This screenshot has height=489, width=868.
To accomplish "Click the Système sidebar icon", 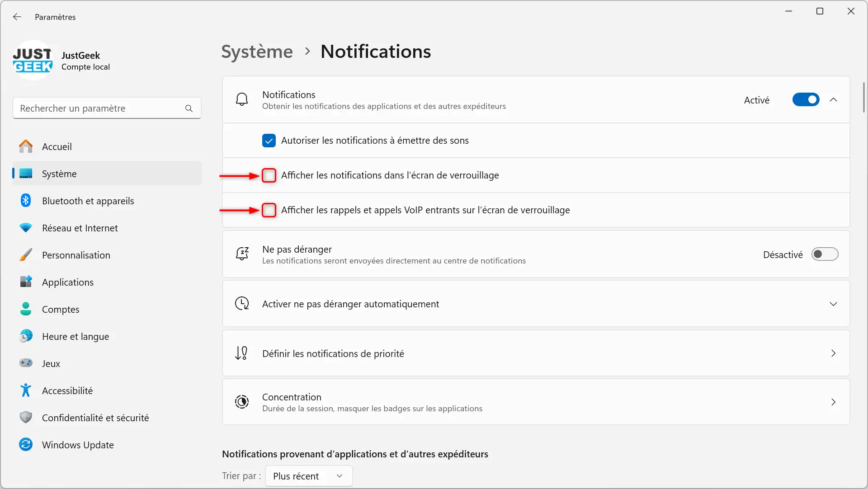I will (25, 174).
